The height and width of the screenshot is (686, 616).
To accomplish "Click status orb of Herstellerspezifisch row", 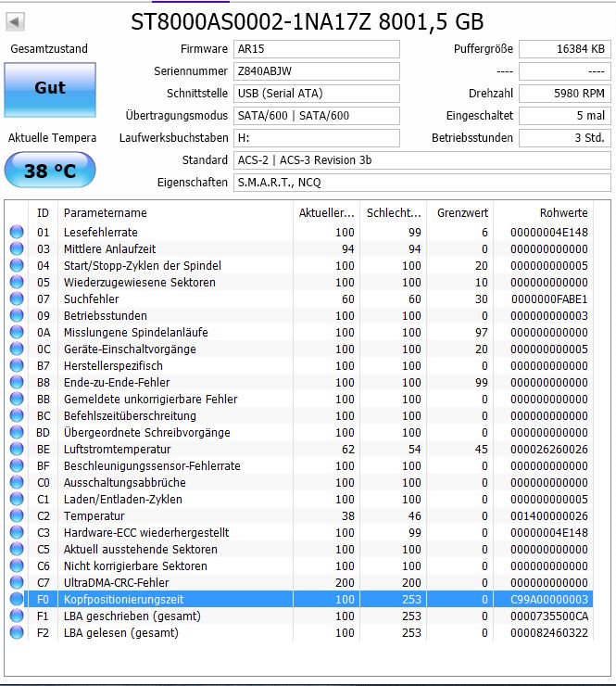I will (17, 365).
